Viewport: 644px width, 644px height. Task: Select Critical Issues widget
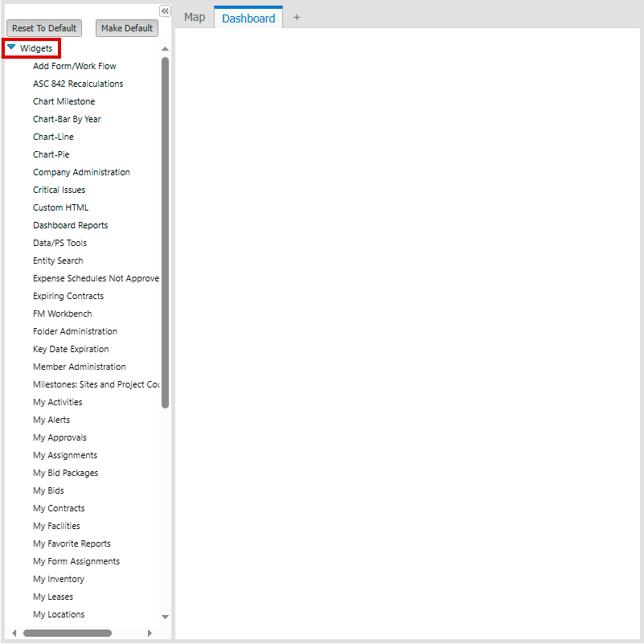[x=59, y=190]
